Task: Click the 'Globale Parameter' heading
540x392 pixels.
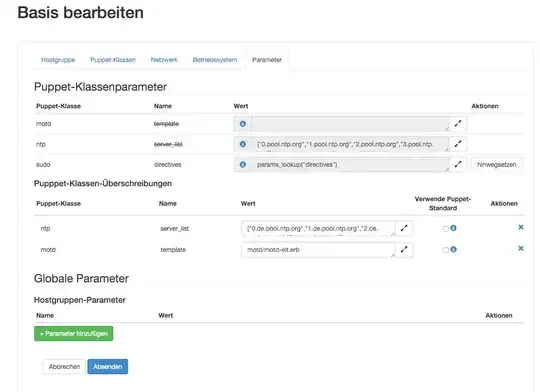Action: coord(81,278)
